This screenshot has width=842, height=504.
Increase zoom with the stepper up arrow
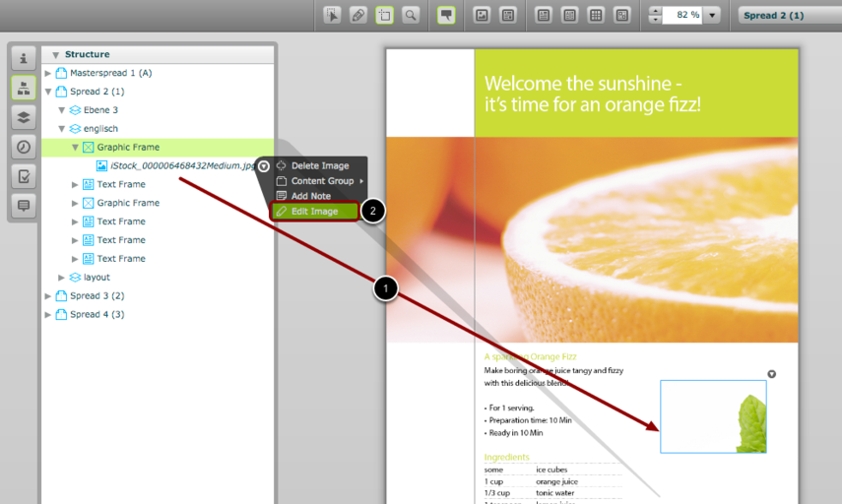click(655, 10)
